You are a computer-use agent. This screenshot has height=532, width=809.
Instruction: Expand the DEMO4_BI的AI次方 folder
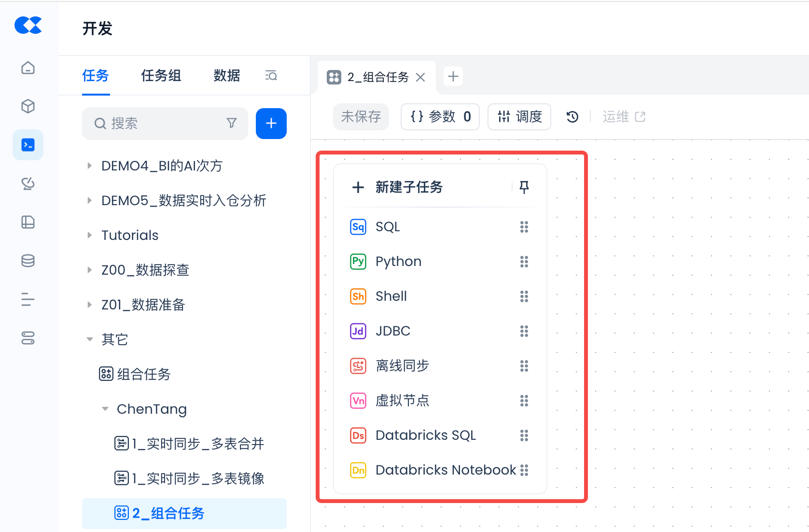click(x=89, y=166)
